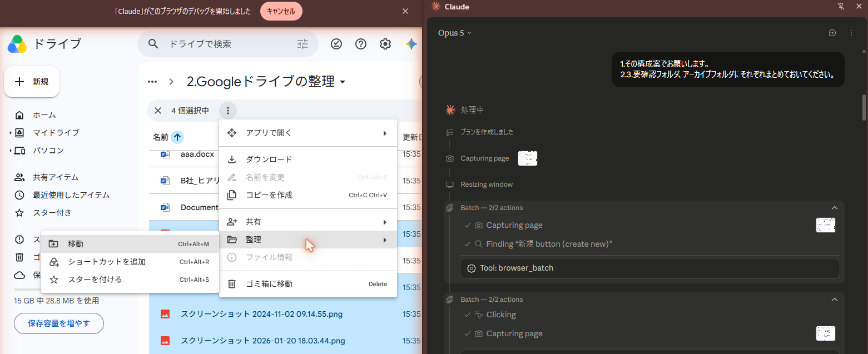Open the Opus 5 model selector

click(x=455, y=33)
